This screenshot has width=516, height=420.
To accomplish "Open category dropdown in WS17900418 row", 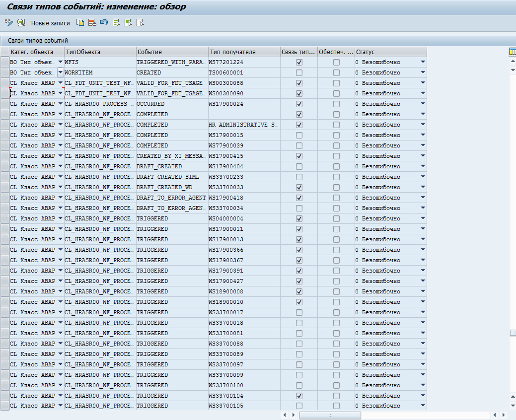I will (60, 197).
